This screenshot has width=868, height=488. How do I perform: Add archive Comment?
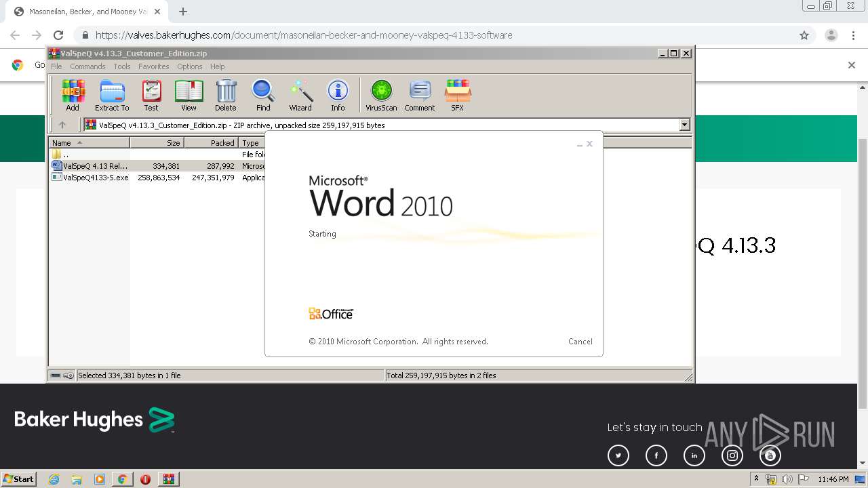[x=420, y=95]
